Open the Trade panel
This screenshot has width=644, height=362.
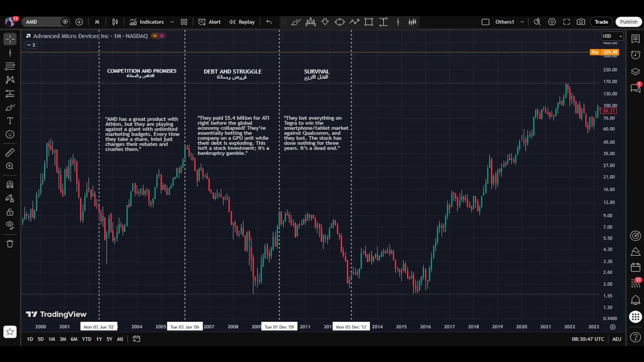pyautogui.click(x=601, y=22)
